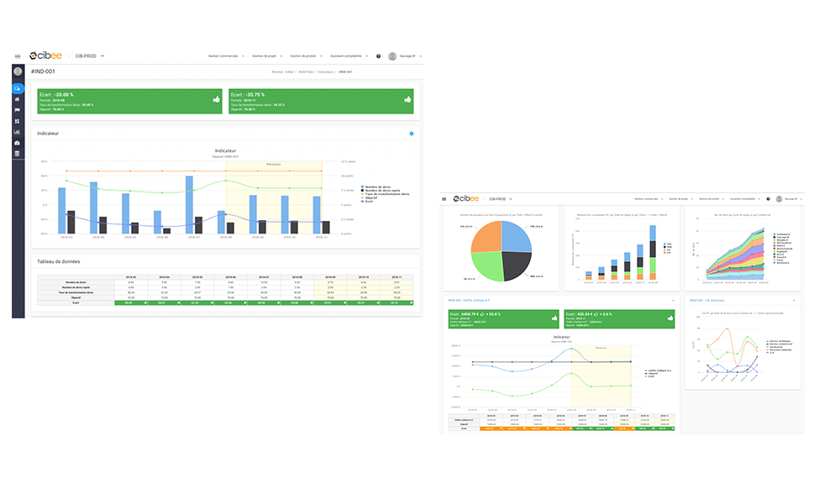
Task: Click the database icon in the sidebar
Action: pyautogui.click(x=18, y=154)
